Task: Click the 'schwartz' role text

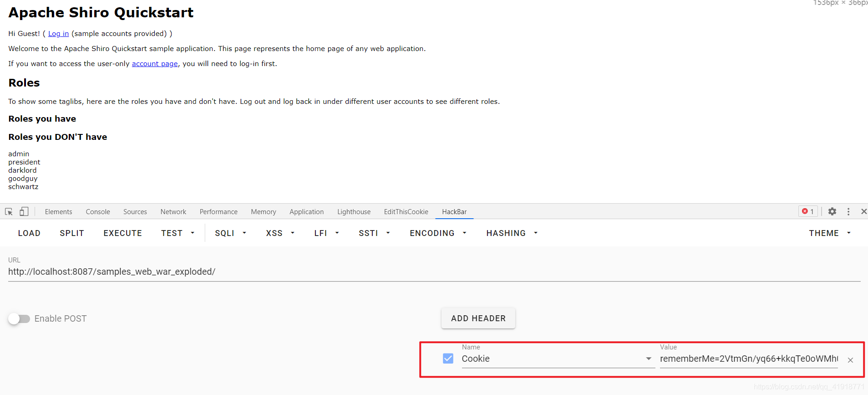Action: [23, 187]
